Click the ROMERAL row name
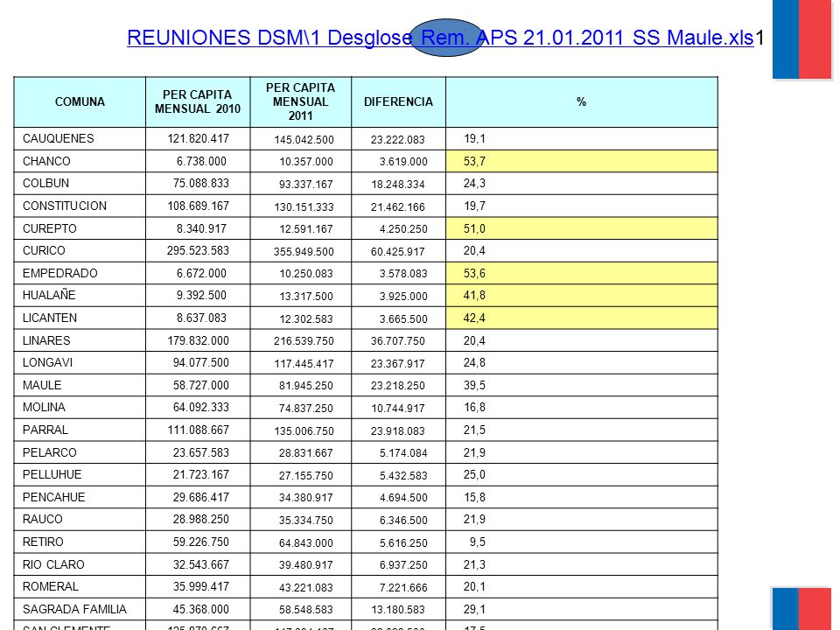 [x=51, y=586]
